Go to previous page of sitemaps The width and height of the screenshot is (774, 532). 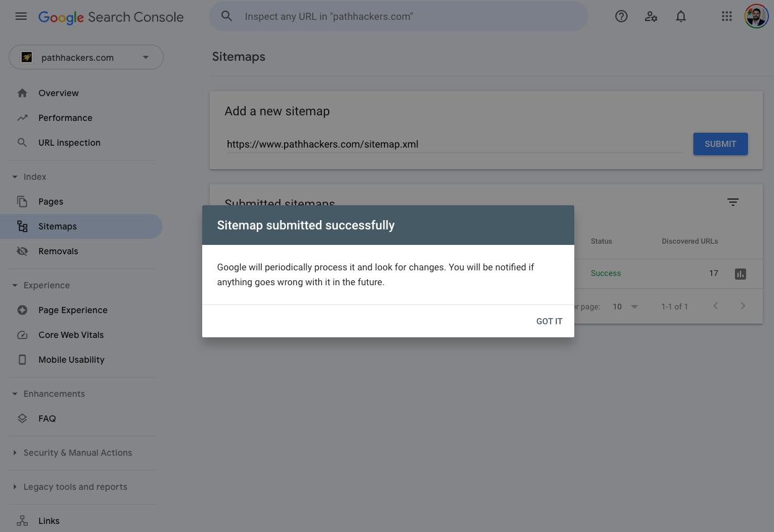(716, 306)
